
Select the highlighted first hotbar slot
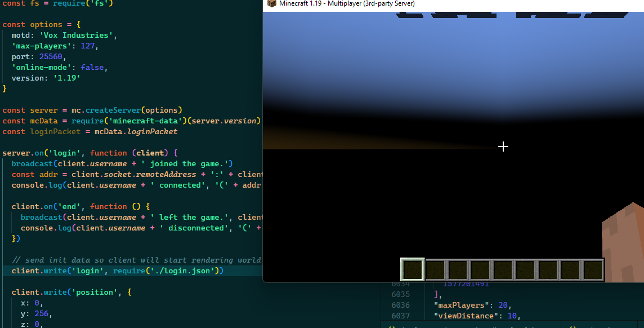pyautogui.click(x=413, y=269)
